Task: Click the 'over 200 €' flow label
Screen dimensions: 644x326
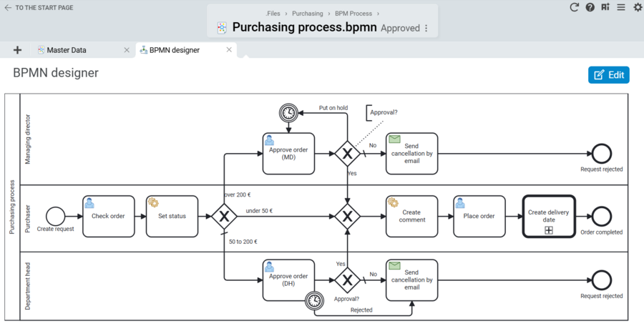Action: [x=238, y=195]
